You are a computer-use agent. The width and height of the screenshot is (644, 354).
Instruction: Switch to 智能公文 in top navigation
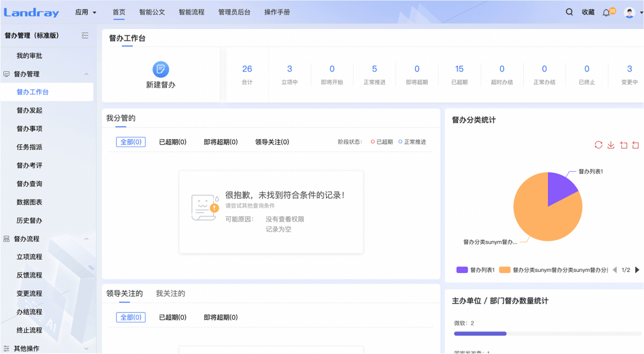152,12
